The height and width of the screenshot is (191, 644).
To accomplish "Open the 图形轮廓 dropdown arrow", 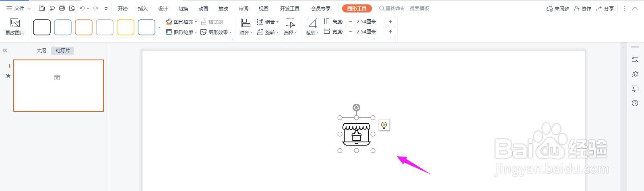I will point(196,33).
